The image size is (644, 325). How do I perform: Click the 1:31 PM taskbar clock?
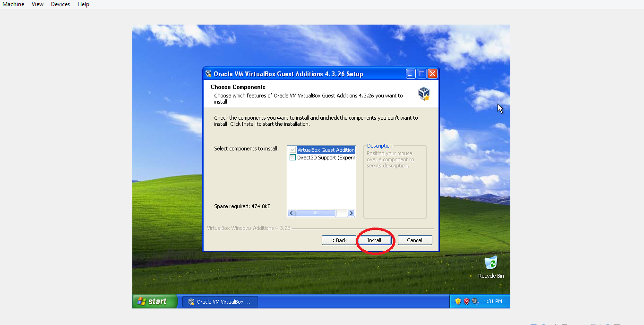(x=493, y=301)
